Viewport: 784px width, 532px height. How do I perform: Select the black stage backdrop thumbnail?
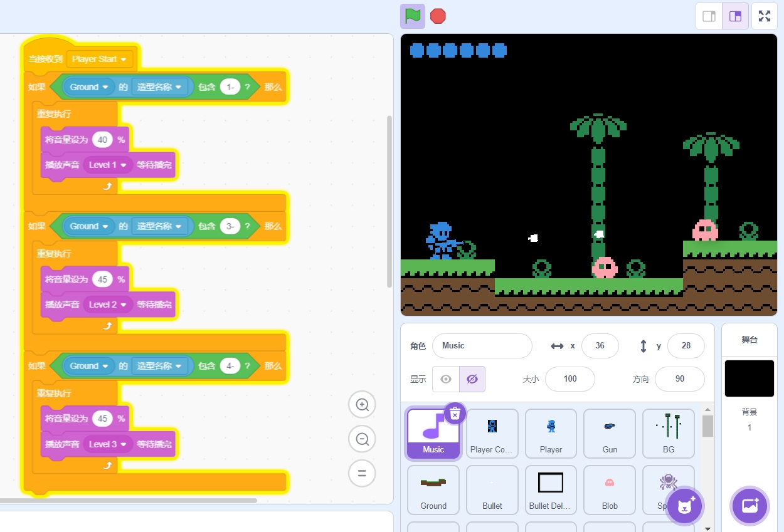[x=750, y=378]
